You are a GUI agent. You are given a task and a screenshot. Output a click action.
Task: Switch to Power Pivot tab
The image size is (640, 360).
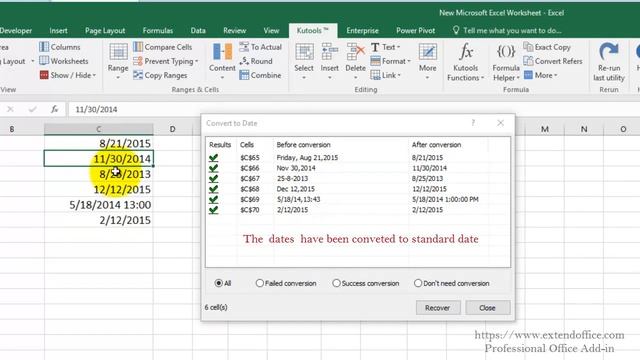(416, 31)
